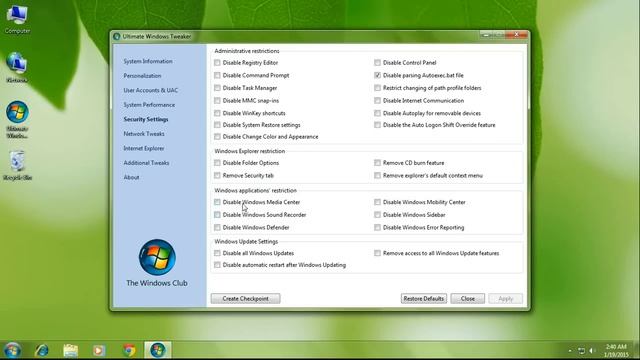This screenshot has height=360, width=640.
Task: Open System Performance section
Action: 149,105
